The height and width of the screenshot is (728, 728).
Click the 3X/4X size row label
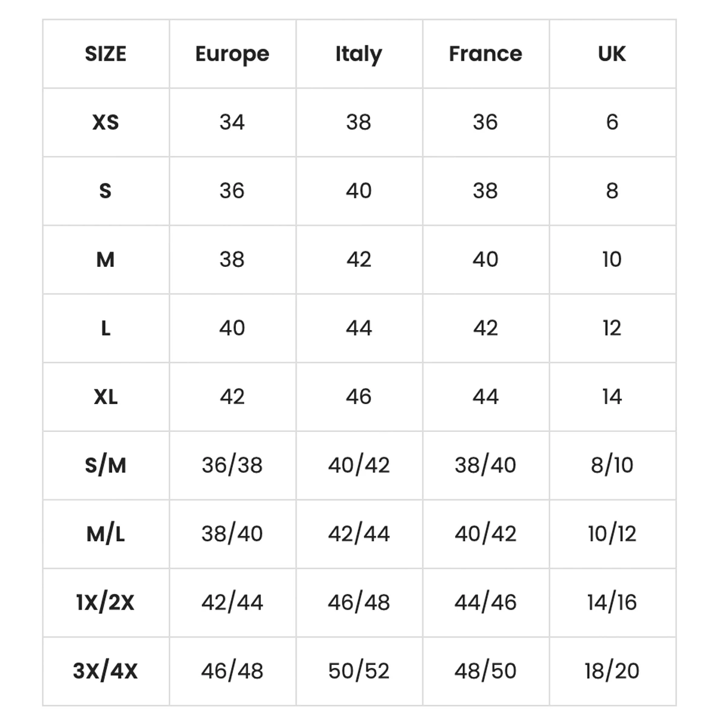click(106, 671)
